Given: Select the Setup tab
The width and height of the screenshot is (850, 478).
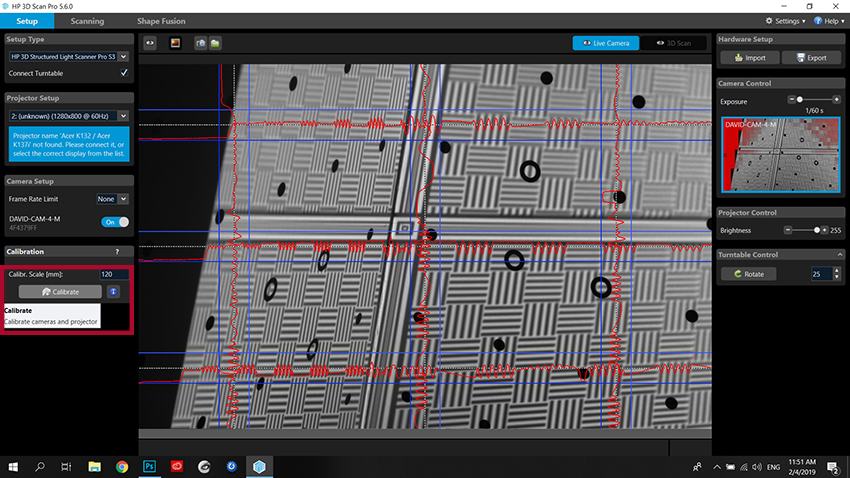Looking at the screenshot, I should 27,21.
